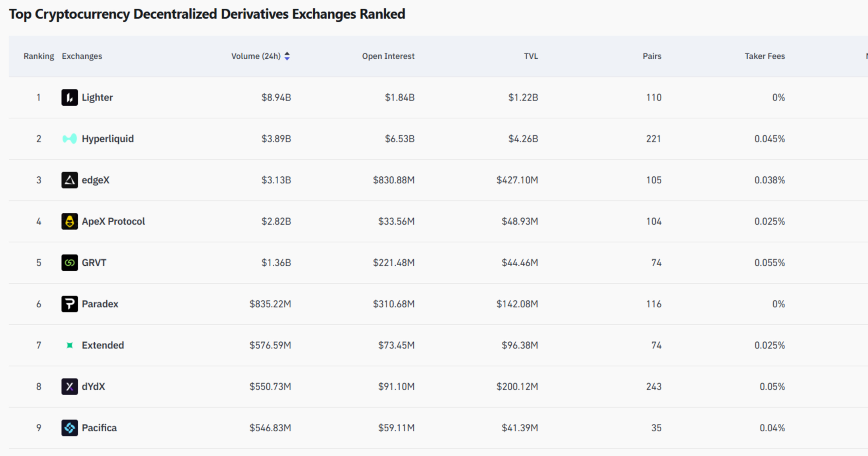
Task: Toggle the Volume (24h) sort arrows
Action: 287,56
